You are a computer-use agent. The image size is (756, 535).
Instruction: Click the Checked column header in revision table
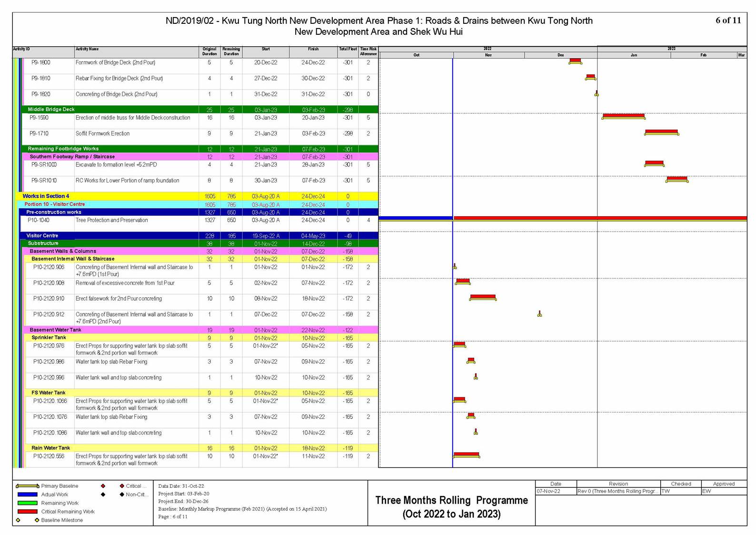click(681, 484)
